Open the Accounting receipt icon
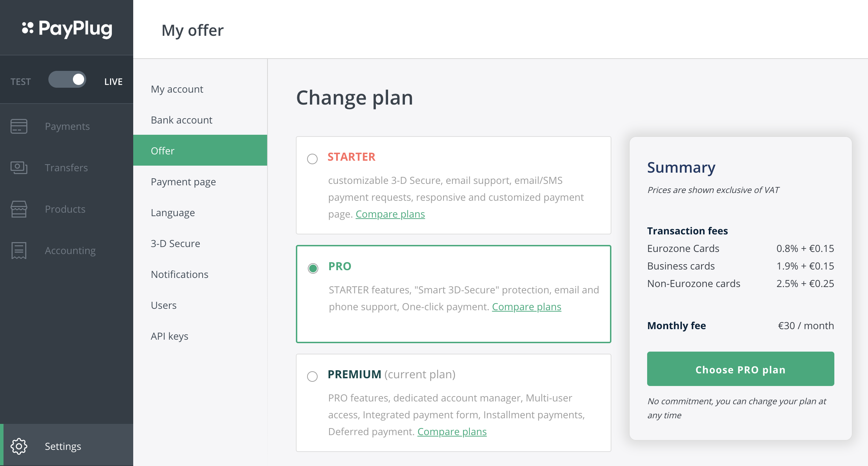868x466 pixels. coord(19,251)
